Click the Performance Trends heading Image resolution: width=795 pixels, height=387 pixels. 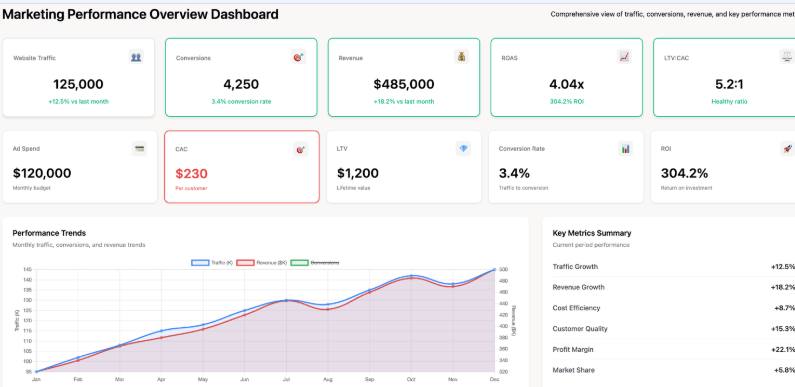(49, 233)
